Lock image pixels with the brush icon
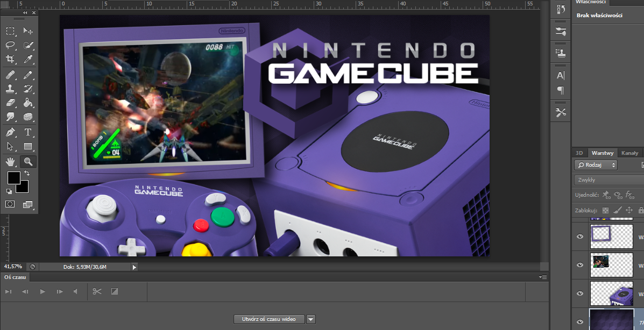 point(617,210)
